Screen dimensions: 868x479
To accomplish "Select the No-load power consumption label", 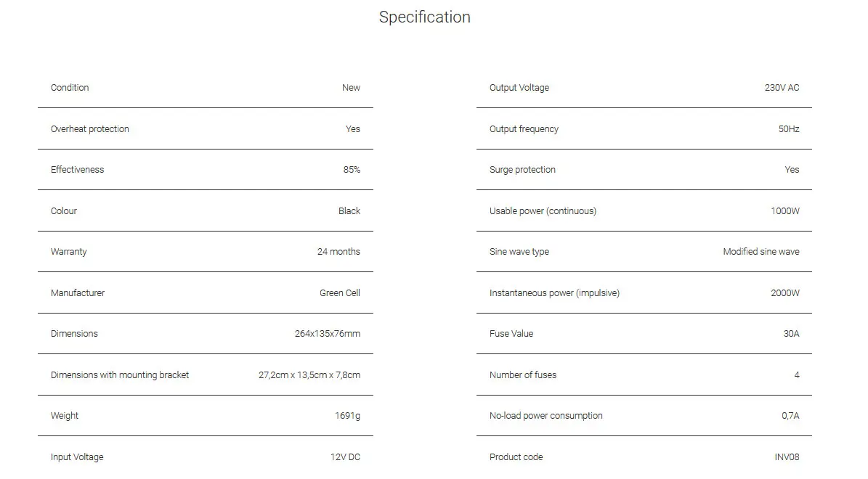I will [546, 416].
